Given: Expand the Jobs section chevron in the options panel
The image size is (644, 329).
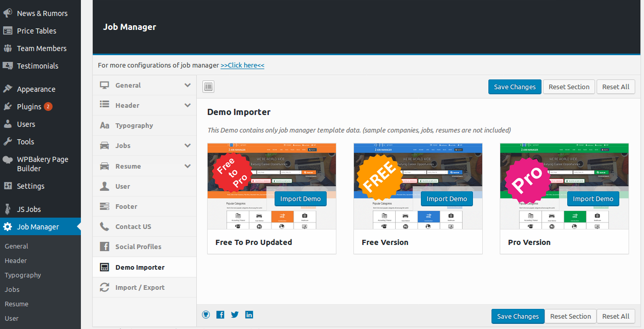Looking at the screenshot, I should 188,146.
